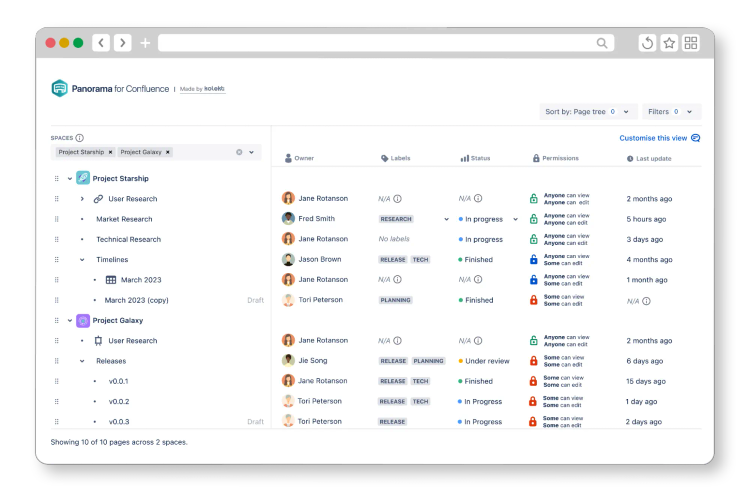Image resolution: width=750 pixels, height=492 pixels.
Task: Collapse the Releases node
Action: (x=82, y=361)
